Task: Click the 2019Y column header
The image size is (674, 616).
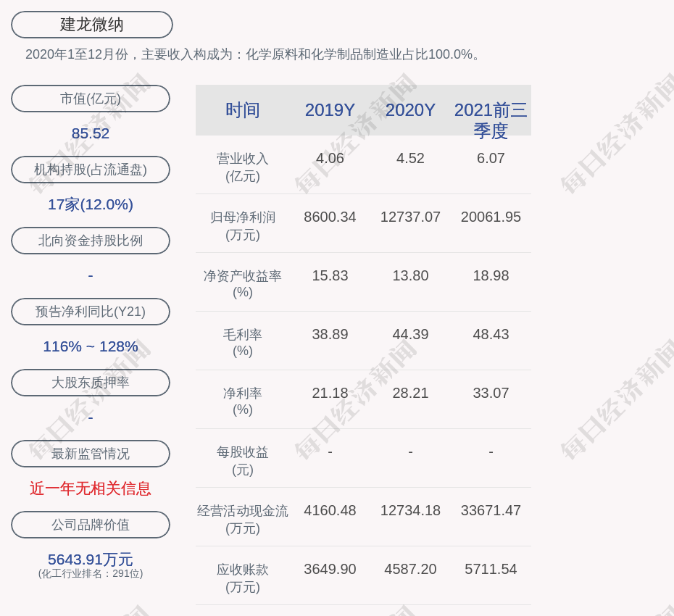Action: coord(330,110)
